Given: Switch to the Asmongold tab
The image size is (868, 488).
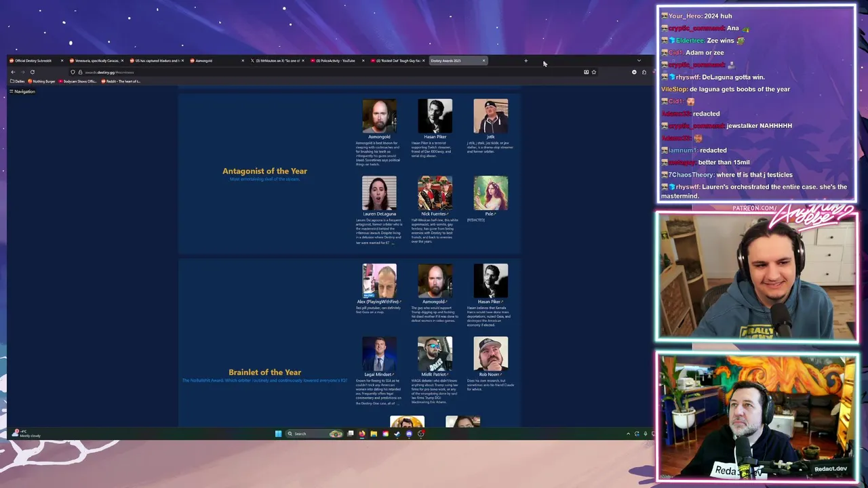Looking at the screenshot, I should (216, 61).
